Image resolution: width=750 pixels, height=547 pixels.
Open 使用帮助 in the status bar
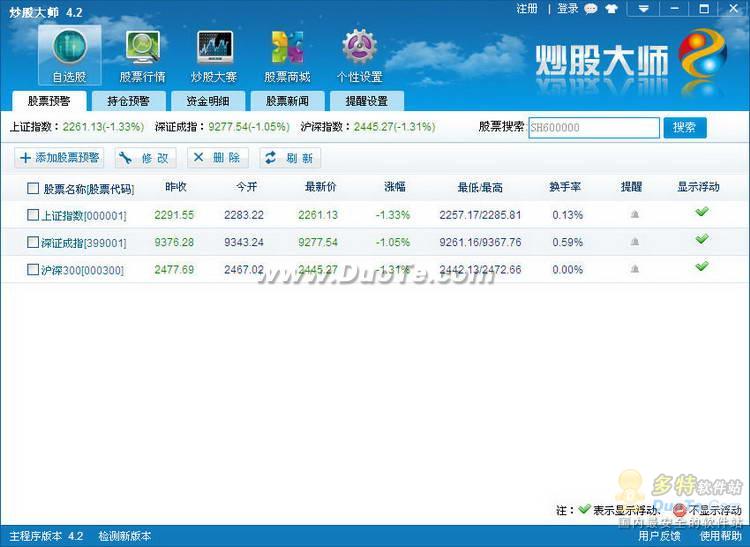tap(720, 536)
